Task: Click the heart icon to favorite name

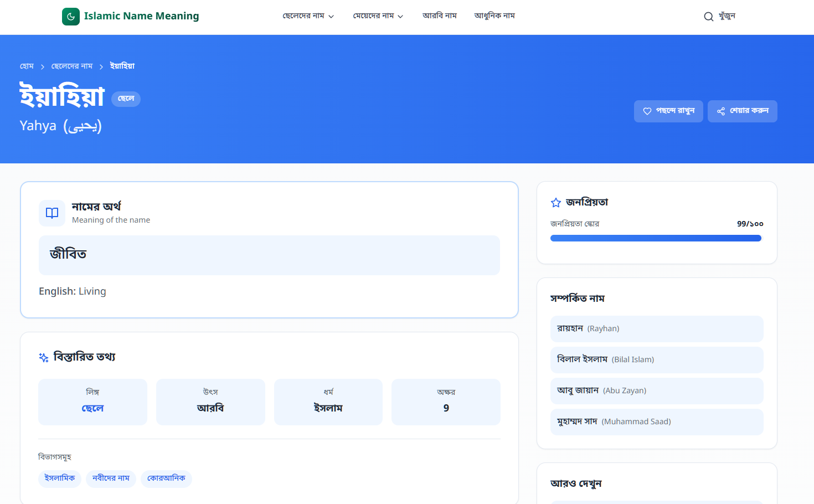Action: [x=647, y=111]
